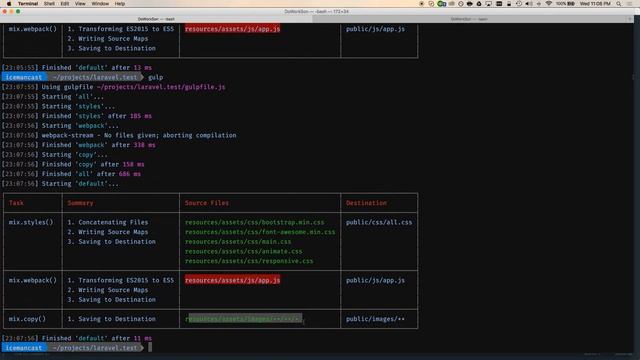This screenshot has width=640, height=360.
Task: Click the yellow minimize window button
Action: tap(11, 11)
